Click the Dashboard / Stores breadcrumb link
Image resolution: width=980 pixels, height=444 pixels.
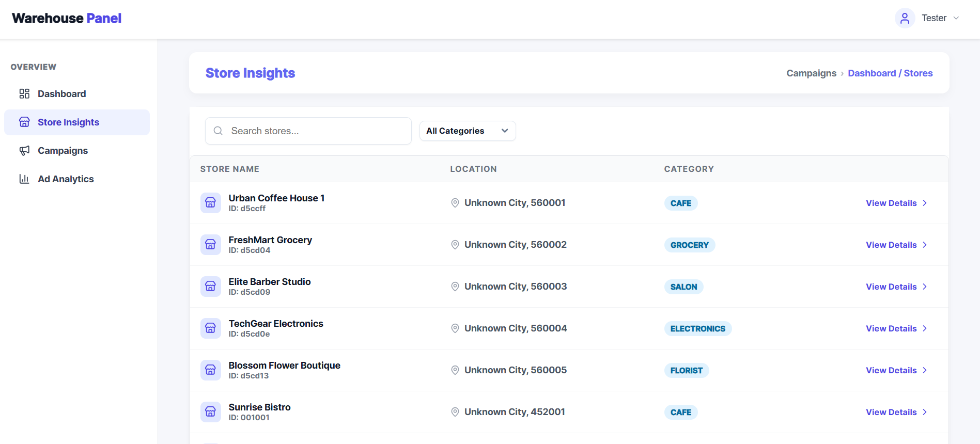[x=890, y=73]
